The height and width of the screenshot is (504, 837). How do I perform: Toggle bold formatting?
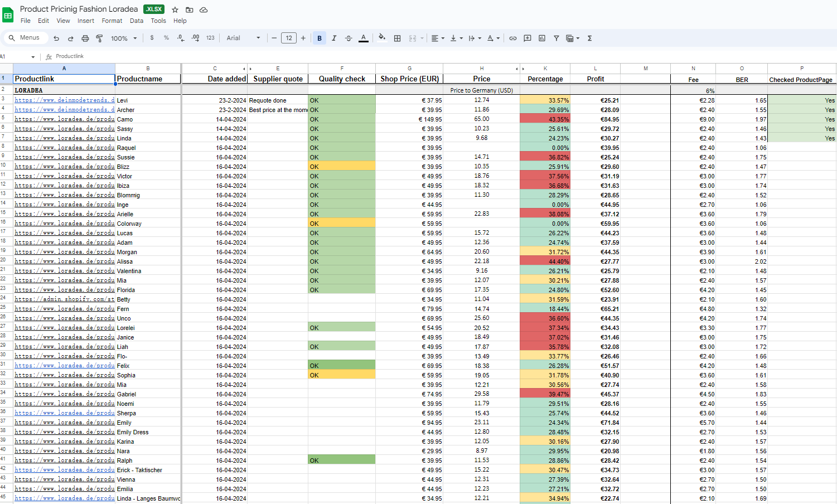point(320,38)
